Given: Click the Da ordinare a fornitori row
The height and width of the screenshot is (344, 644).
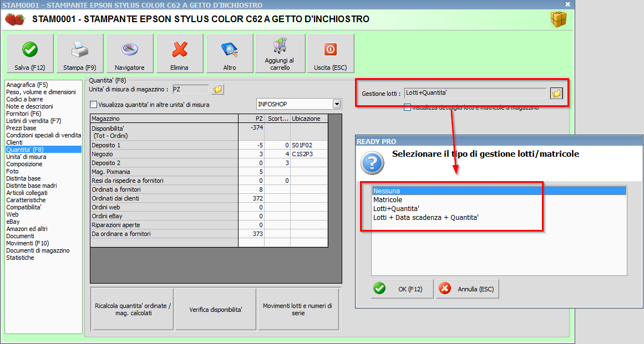Looking at the screenshot, I should pyautogui.click(x=209, y=234).
